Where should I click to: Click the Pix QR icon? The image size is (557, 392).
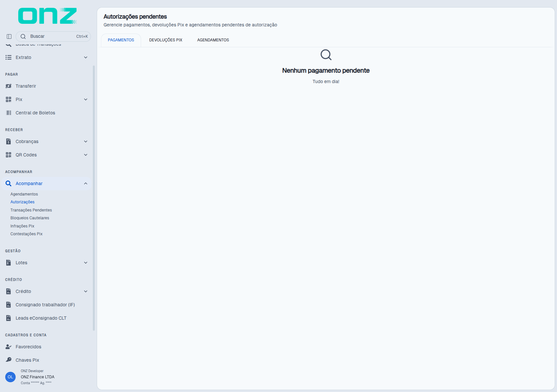point(8,99)
